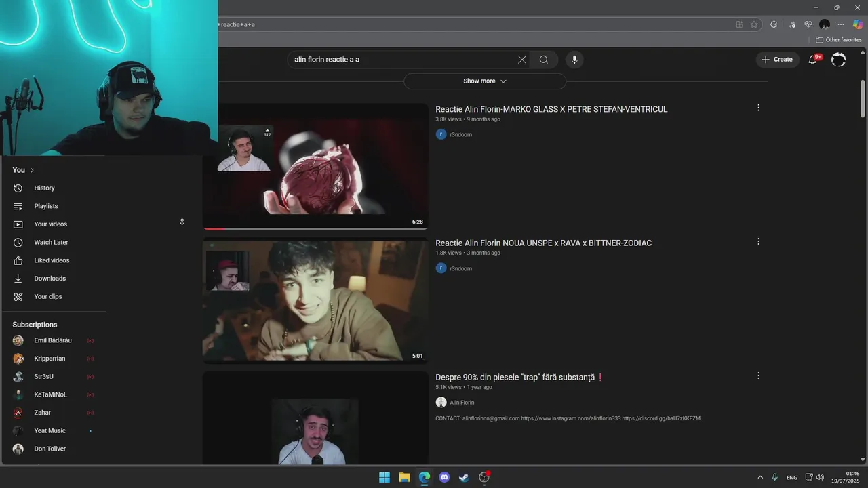This screenshot has height=488, width=868.
Task: Open 'Reactie Alin Florin-MARKO GLASS' video title
Action: pos(551,109)
